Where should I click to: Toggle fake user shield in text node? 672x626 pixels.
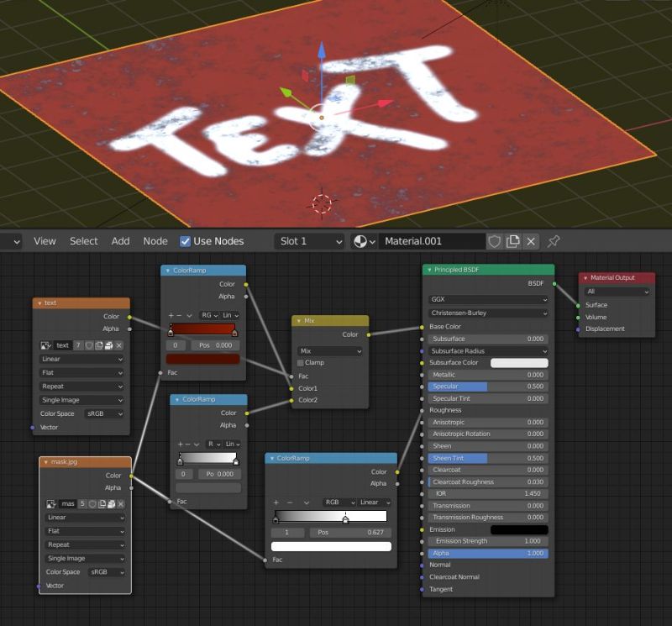pyautogui.click(x=89, y=345)
